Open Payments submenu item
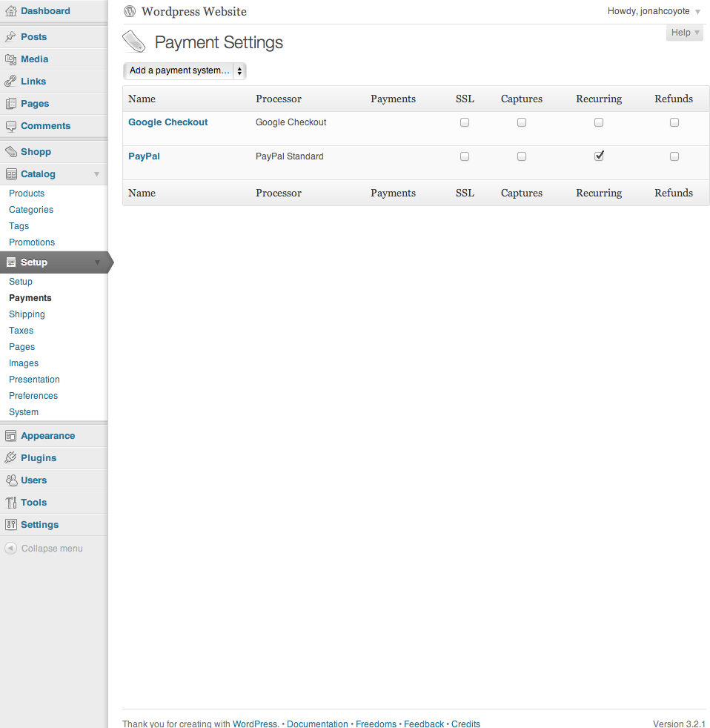This screenshot has width=710, height=728. click(30, 298)
